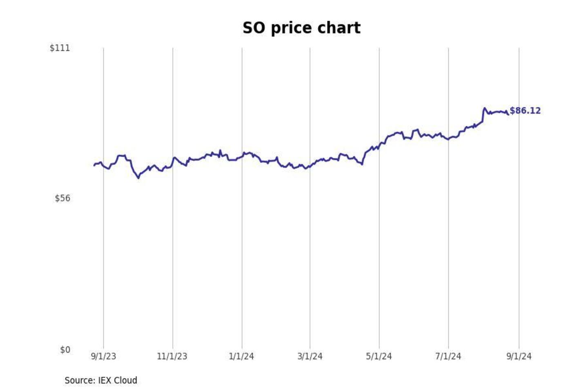This screenshot has height=392, width=588.
Task: Click the "Source: IEX Cloud" text
Action: 101,381
